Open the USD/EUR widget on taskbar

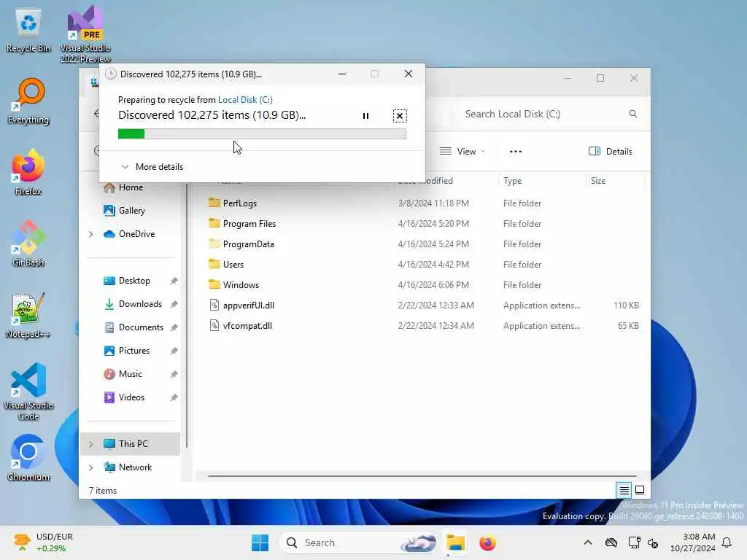(43, 542)
